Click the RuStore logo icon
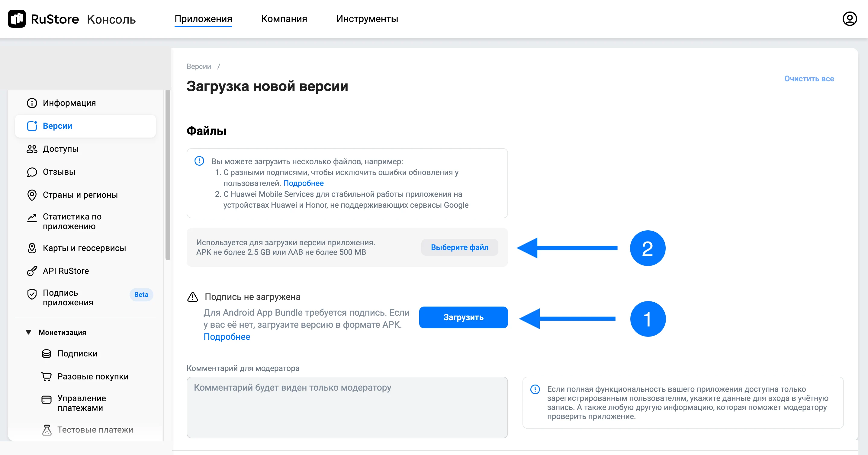The height and width of the screenshot is (455, 868). click(x=17, y=19)
